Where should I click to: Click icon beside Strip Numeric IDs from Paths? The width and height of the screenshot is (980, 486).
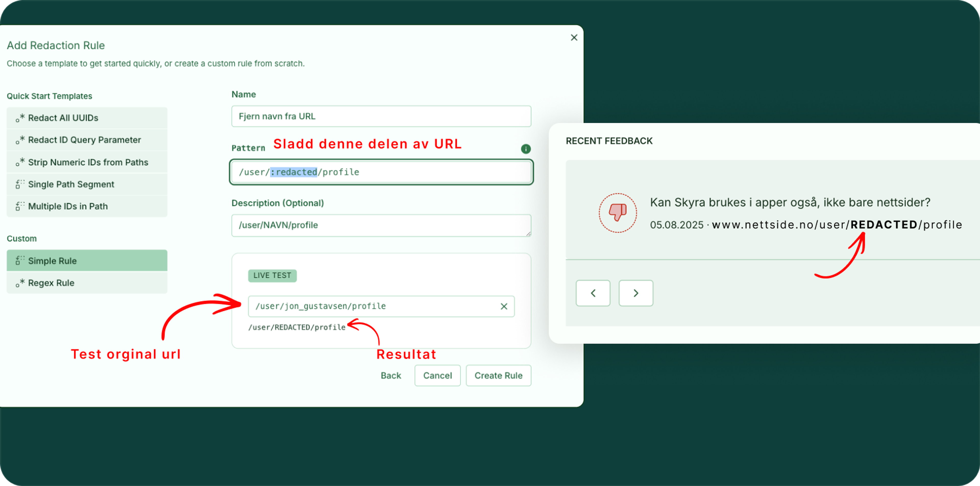pyautogui.click(x=20, y=162)
